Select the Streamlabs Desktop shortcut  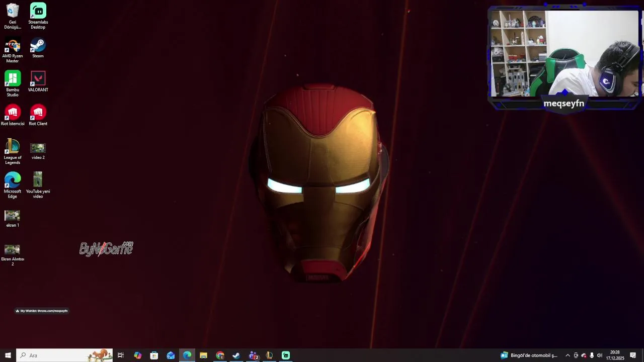38,16
